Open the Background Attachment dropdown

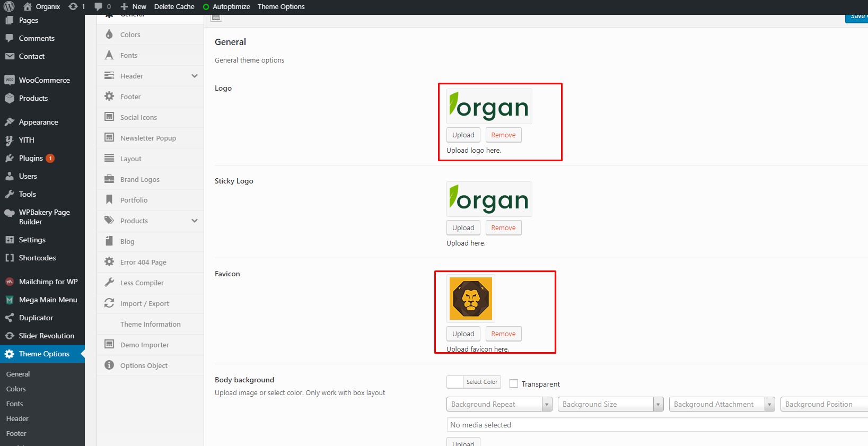(x=722, y=404)
